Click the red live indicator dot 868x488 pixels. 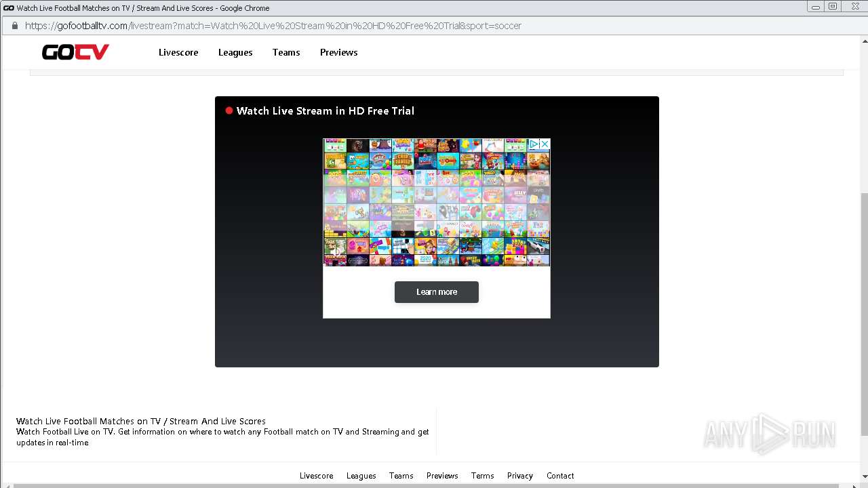(x=229, y=110)
